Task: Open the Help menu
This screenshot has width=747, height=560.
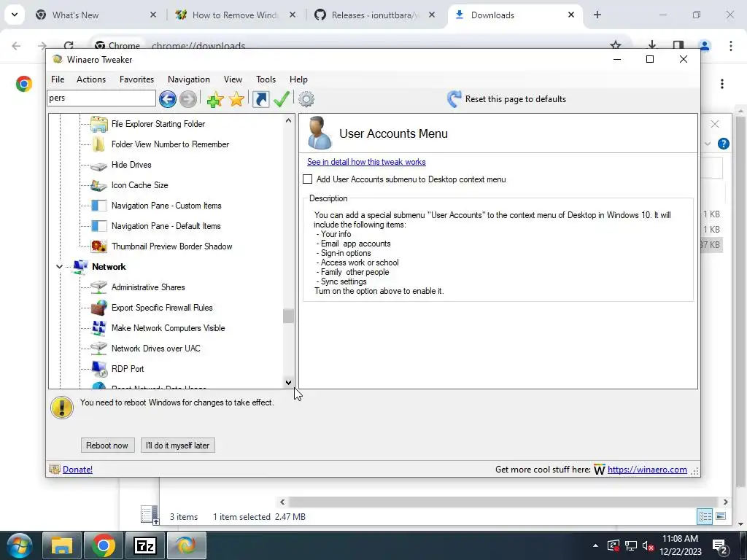Action: (x=298, y=79)
